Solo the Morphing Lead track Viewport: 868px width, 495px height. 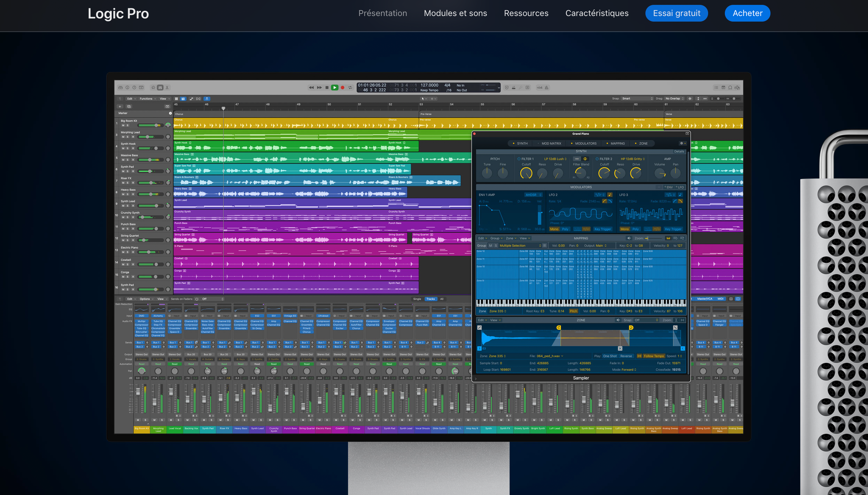127,137
